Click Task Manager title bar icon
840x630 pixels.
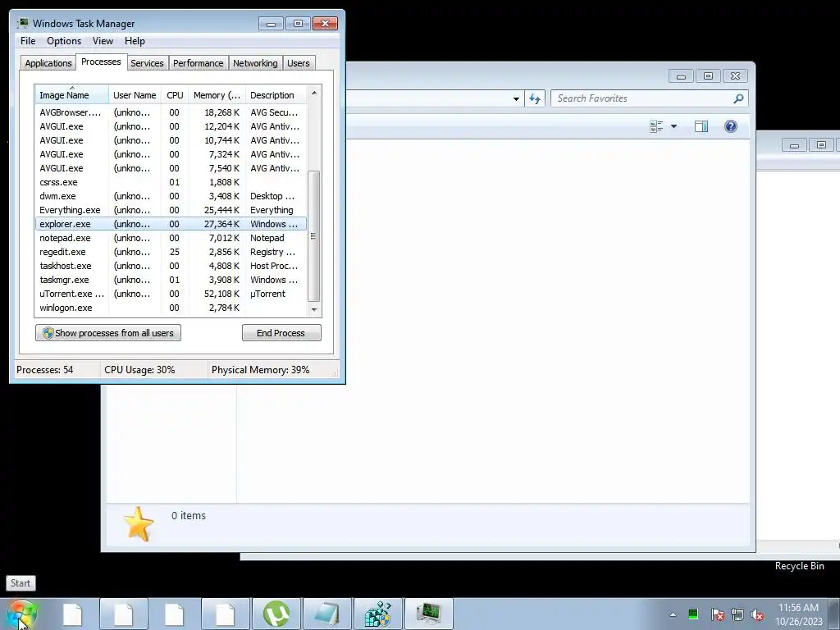[22, 23]
